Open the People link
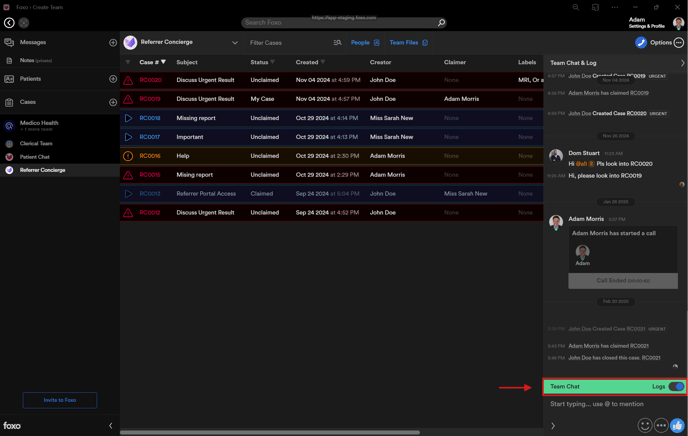Screen dimensions: 688x436 pyautogui.click(x=365, y=43)
